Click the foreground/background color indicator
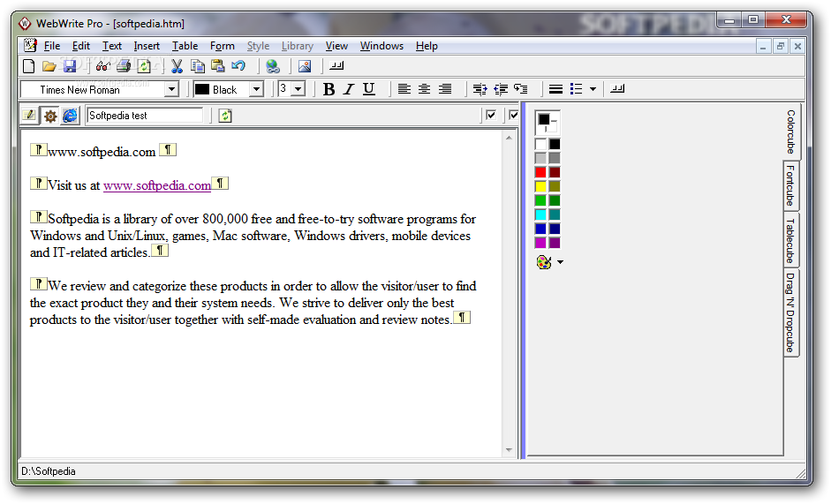The width and height of the screenshot is (831, 504). tap(547, 123)
